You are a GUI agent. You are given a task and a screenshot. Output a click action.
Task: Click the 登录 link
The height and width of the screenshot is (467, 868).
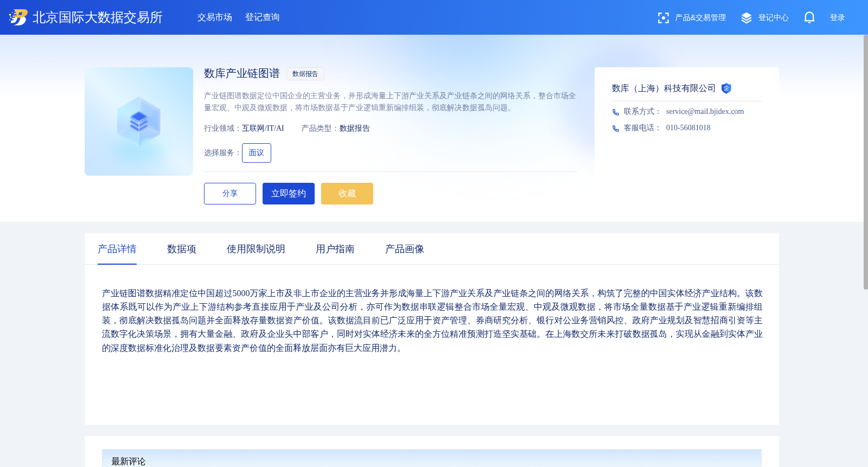(838, 18)
